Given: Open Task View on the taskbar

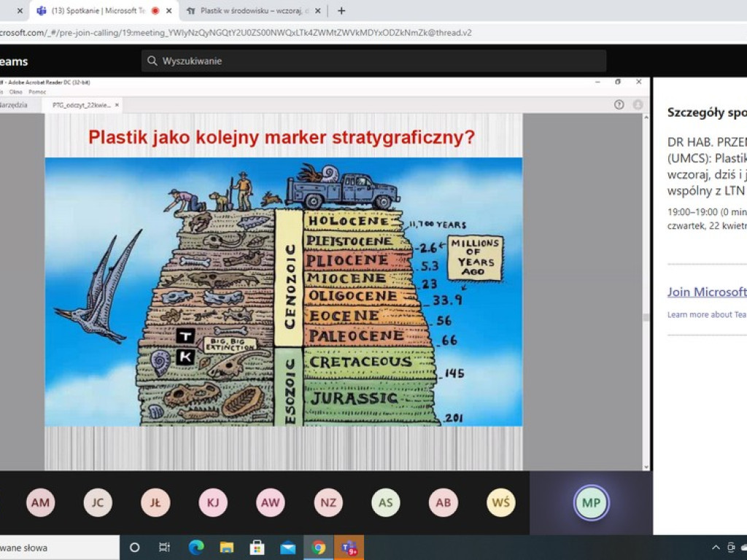Looking at the screenshot, I should coord(164,548).
